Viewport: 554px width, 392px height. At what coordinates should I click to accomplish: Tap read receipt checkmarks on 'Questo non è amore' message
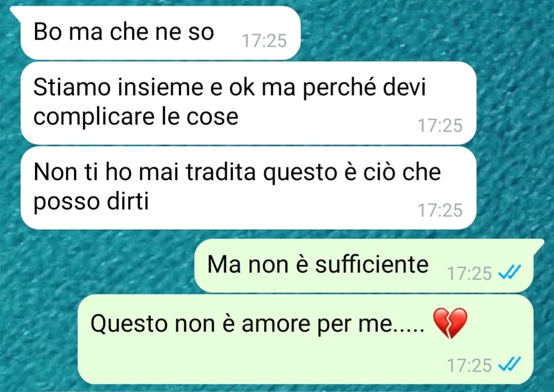coord(509,364)
